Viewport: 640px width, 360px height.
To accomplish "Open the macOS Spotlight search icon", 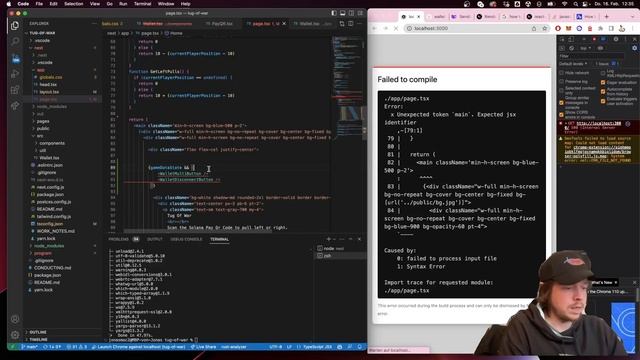I will pos(576,4).
